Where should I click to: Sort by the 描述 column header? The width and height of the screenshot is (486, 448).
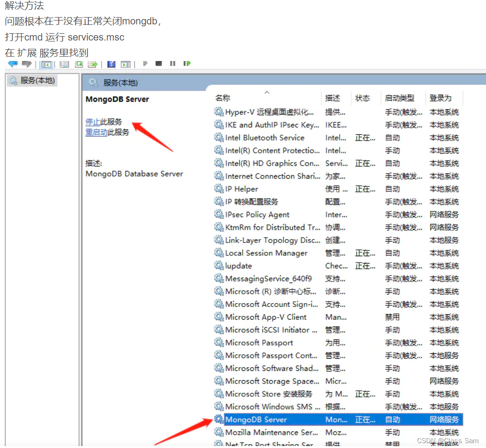point(332,98)
